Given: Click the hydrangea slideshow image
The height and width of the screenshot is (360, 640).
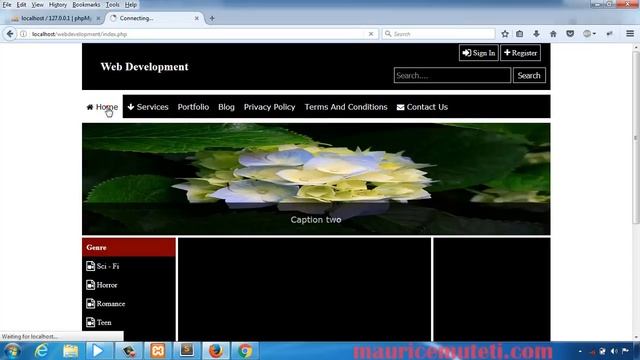Looking at the screenshot, I should tap(316, 179).
